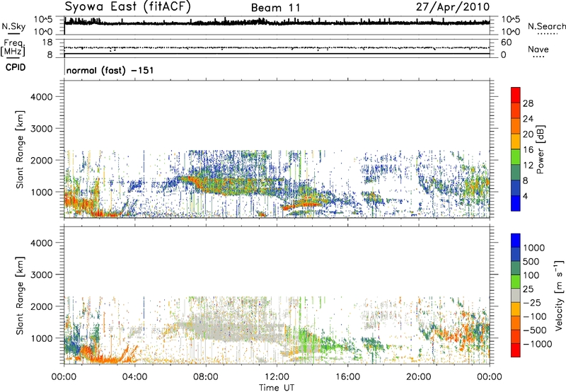Pick the red bottom velocity colorbar segment

[516, 350]
